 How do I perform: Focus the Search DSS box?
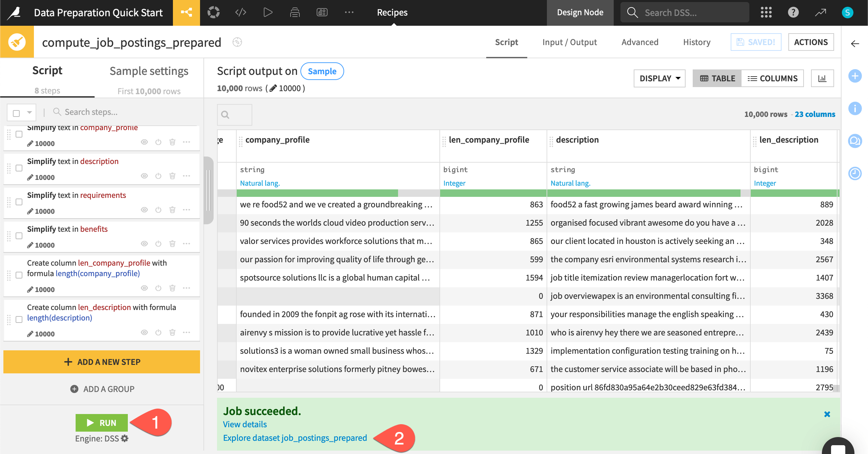coord(685,13)
